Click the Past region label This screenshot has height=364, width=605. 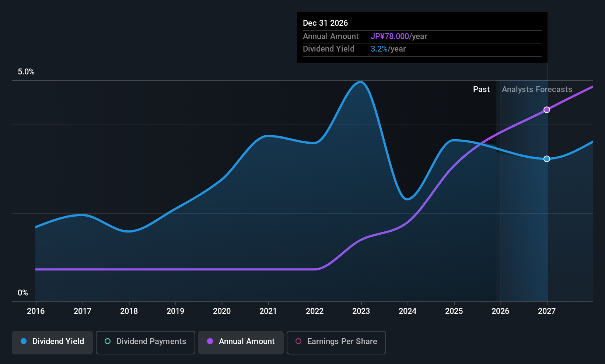pos(481,90)
